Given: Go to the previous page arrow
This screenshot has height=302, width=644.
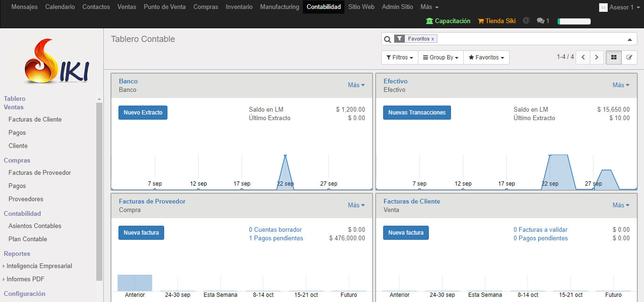Looking at the screenshot, I should click(583, 57).
